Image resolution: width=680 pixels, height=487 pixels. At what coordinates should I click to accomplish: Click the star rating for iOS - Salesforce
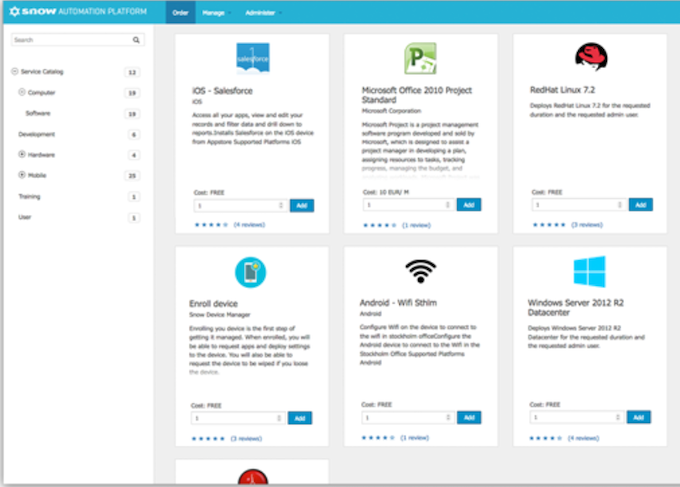click(211, 225)
